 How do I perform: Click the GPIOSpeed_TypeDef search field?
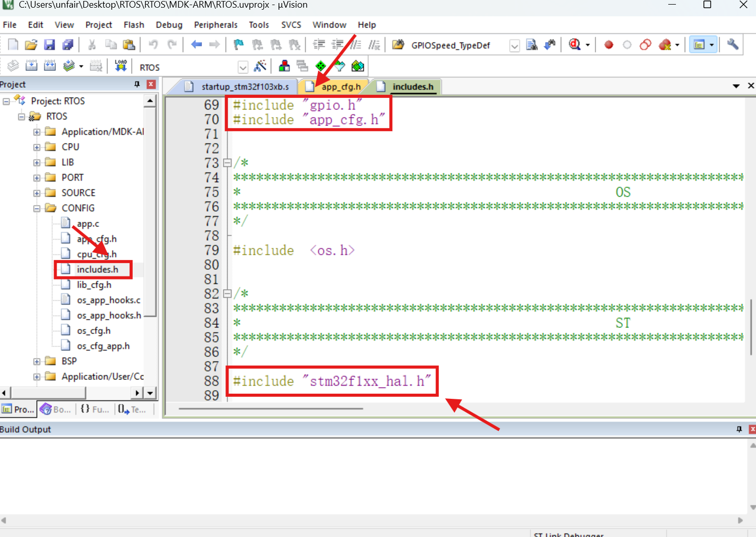pos(459,45)
